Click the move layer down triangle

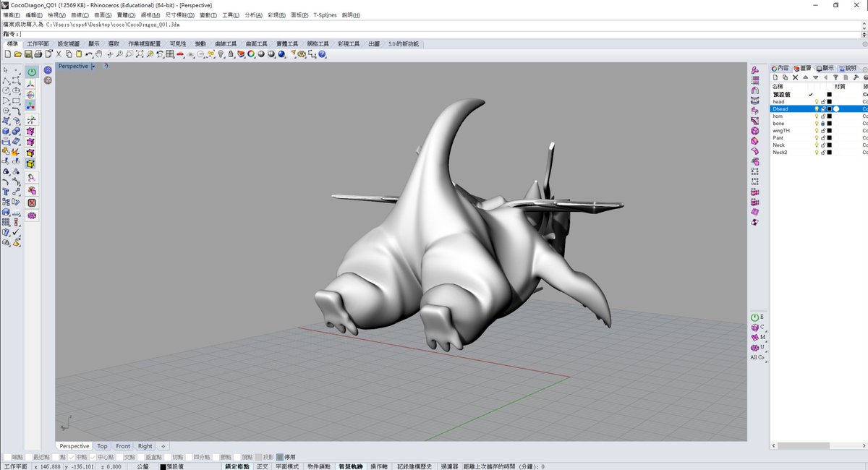(x=816, y=77)
